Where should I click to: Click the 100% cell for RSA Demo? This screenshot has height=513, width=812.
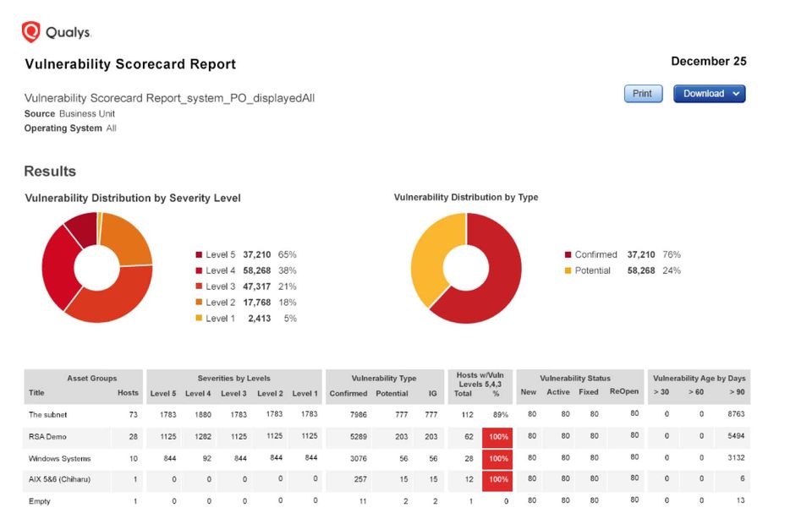[497, 437]
